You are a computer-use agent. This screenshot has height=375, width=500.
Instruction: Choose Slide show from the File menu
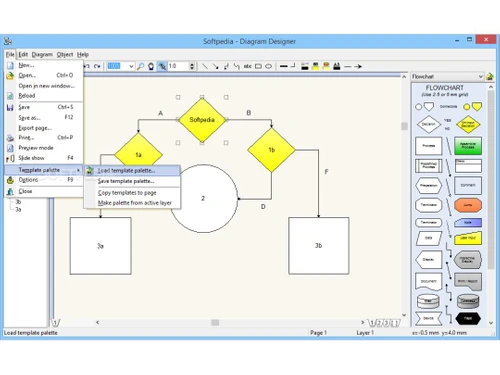tap(44, 158)
